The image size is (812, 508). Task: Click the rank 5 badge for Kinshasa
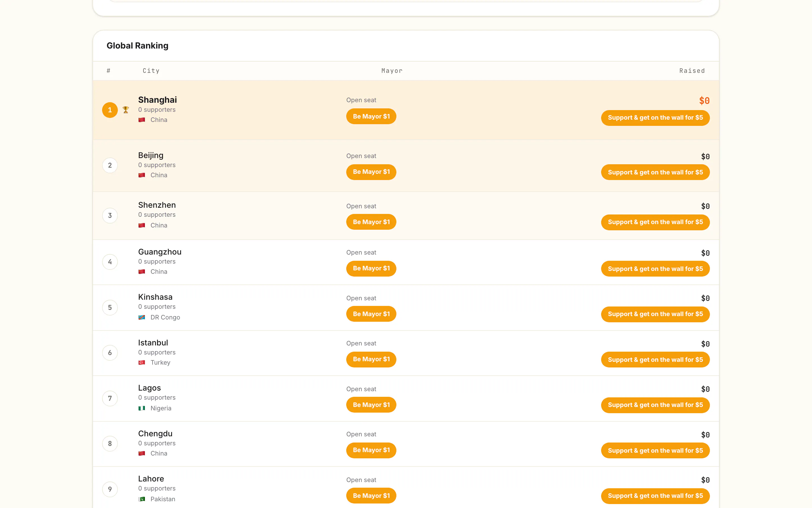tap(110, 307)
